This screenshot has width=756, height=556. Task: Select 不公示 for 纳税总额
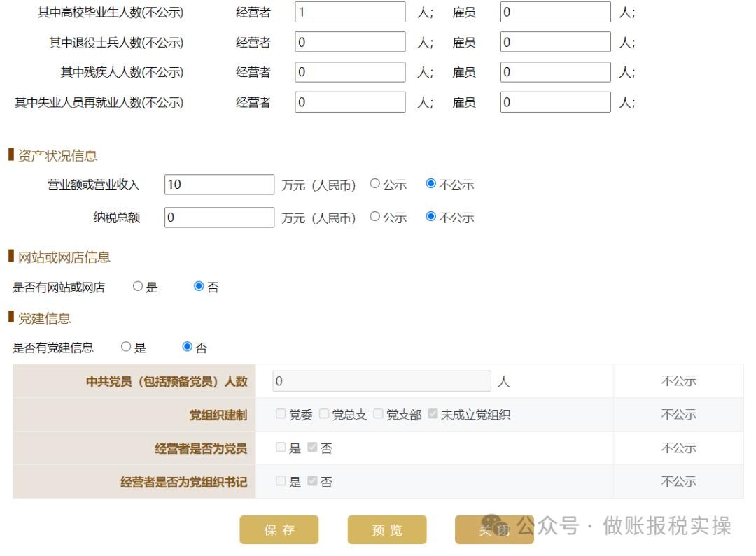pyautogui.click(x=431, y=217)
